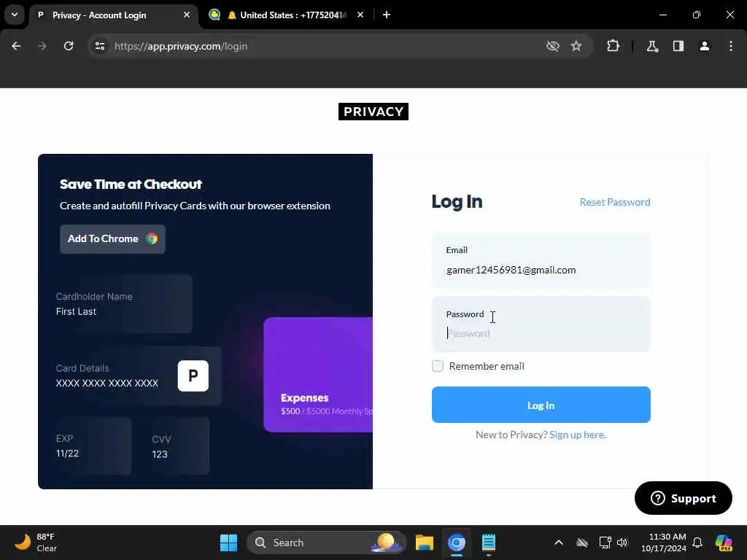Viewport: 747px width, 560px height.
Task: Open network status tray icon
Action: (x=605, y=542)
